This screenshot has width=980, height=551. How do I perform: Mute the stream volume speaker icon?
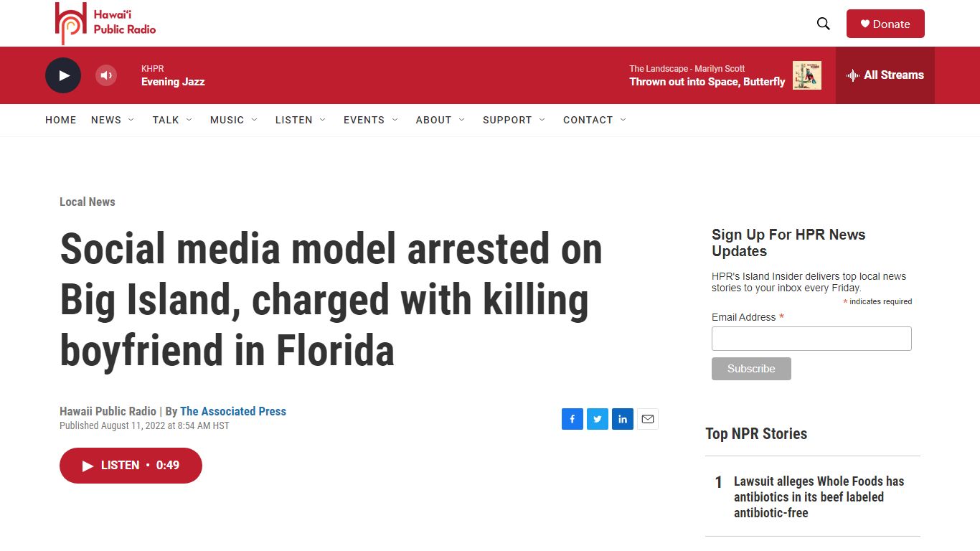pyautogui.click(x=106, y=75)
